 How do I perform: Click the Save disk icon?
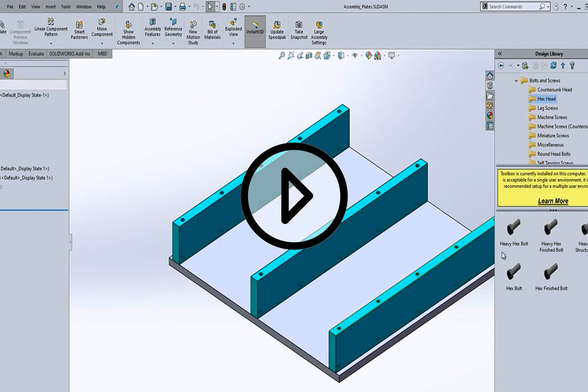click(169, 7)
